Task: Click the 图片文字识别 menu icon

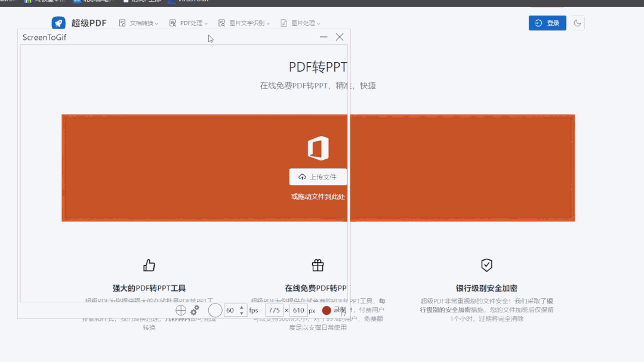Action: [x=222, y=23]
